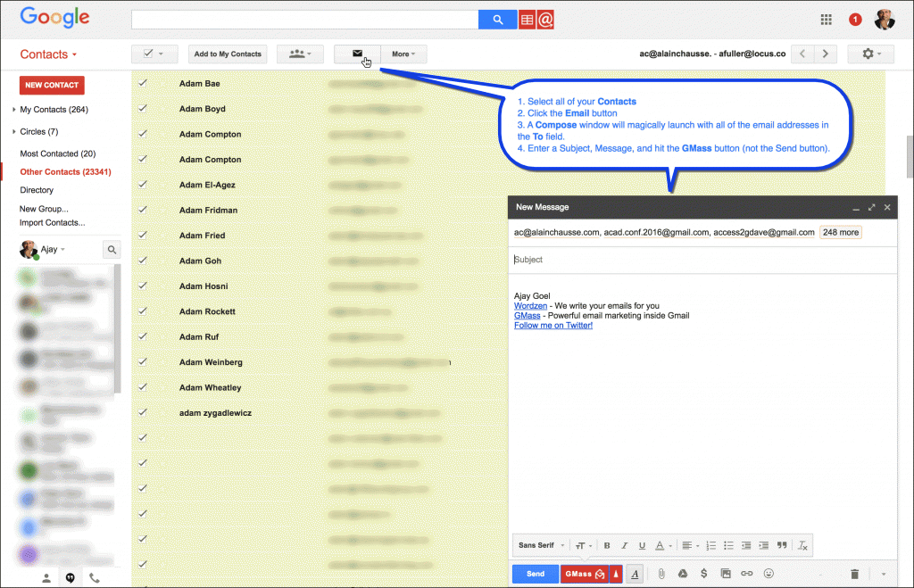Insert a hyperlink in the compose window
This screenshot has width=914, height=588.
coord(746,573)
